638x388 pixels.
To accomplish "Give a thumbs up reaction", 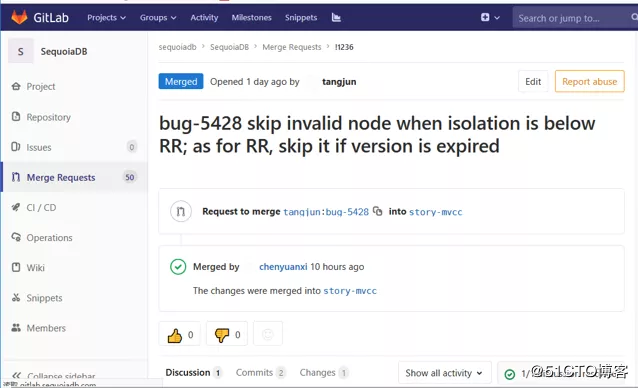I will (x=180, y=335).
